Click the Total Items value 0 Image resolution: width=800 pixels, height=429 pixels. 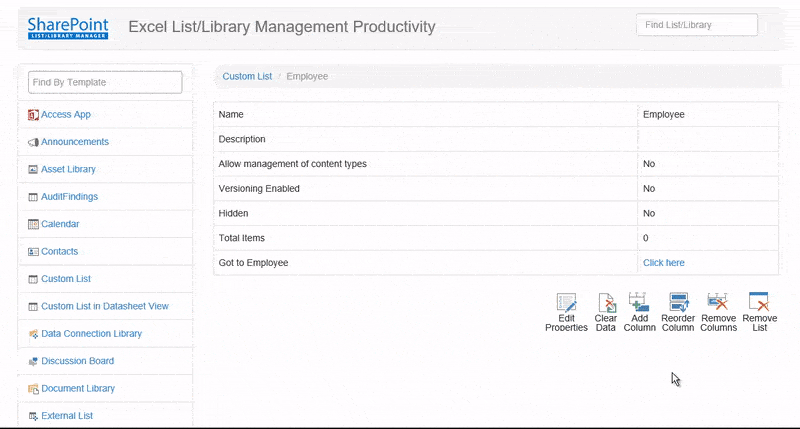pos(645,238)
